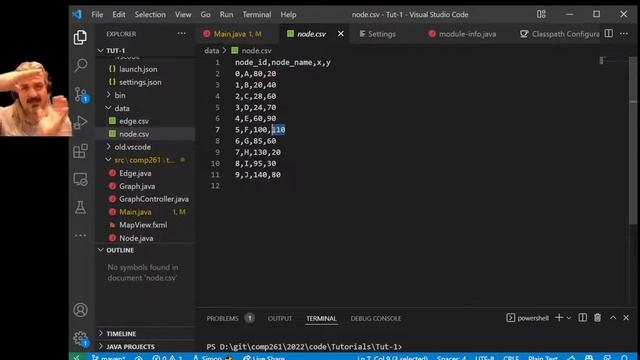The width and height of the screenshot is (640, 360).
Task: Open Edge.java in the explorer
Action: click(145, 173)
